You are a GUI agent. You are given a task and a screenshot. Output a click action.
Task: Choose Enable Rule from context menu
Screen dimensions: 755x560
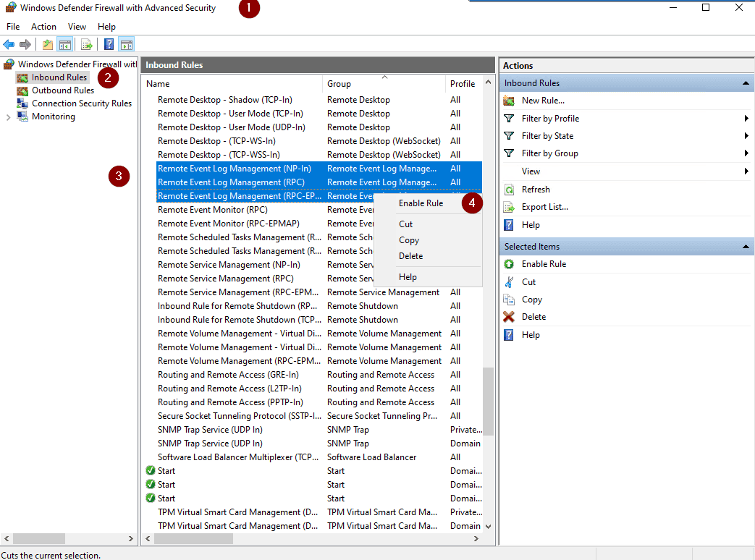tap(421, 203)
